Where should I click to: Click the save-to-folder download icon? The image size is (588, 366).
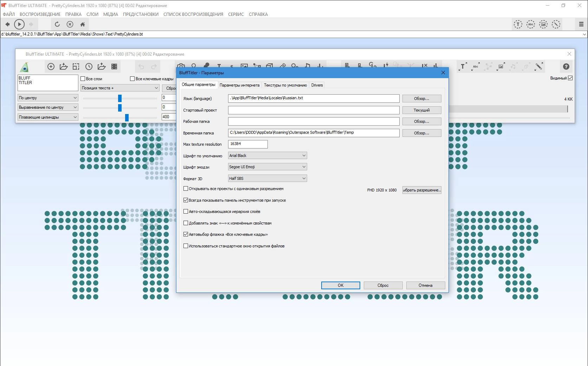[x=102, y=67]
